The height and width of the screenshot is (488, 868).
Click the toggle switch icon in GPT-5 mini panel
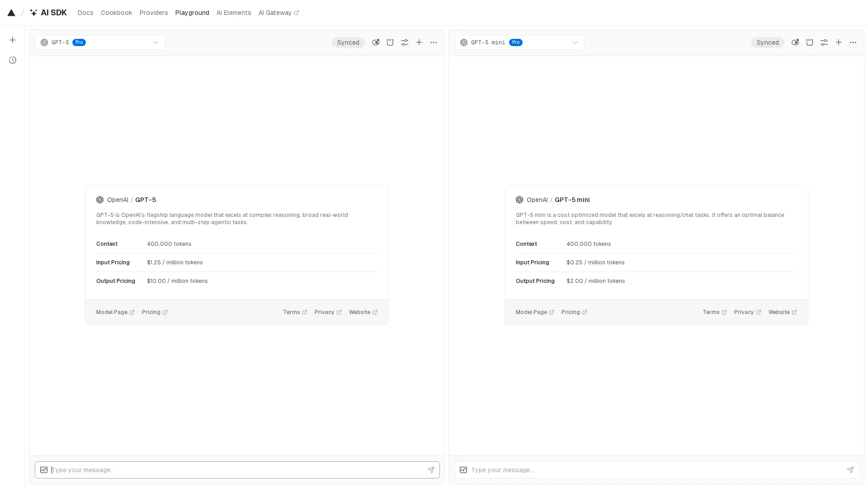pos(795,42)
